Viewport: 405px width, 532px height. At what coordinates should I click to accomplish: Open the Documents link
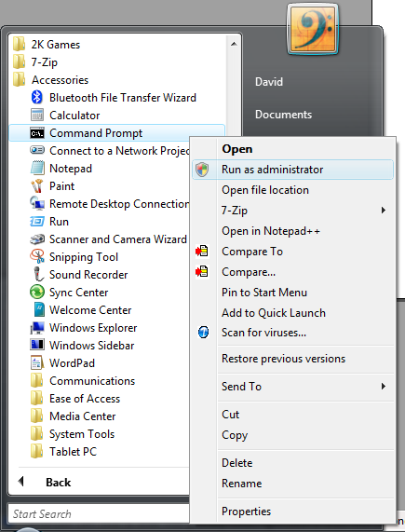coord(283,115)
